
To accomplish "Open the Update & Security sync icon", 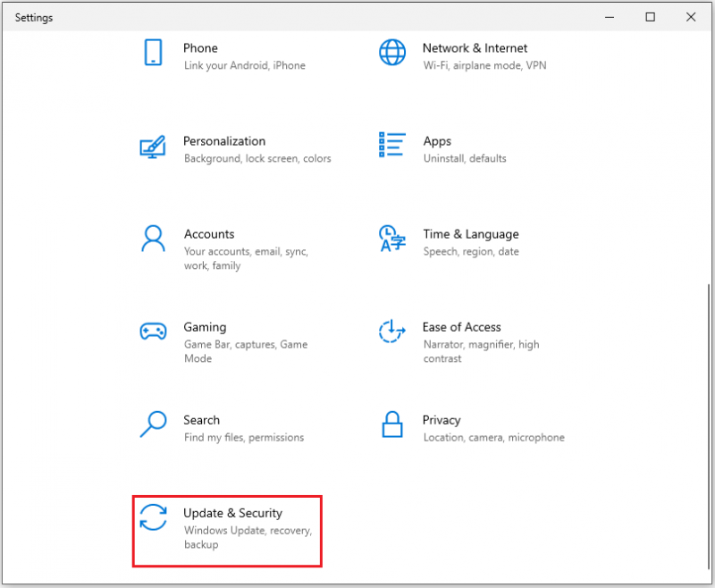I will [x=153, y=517].
